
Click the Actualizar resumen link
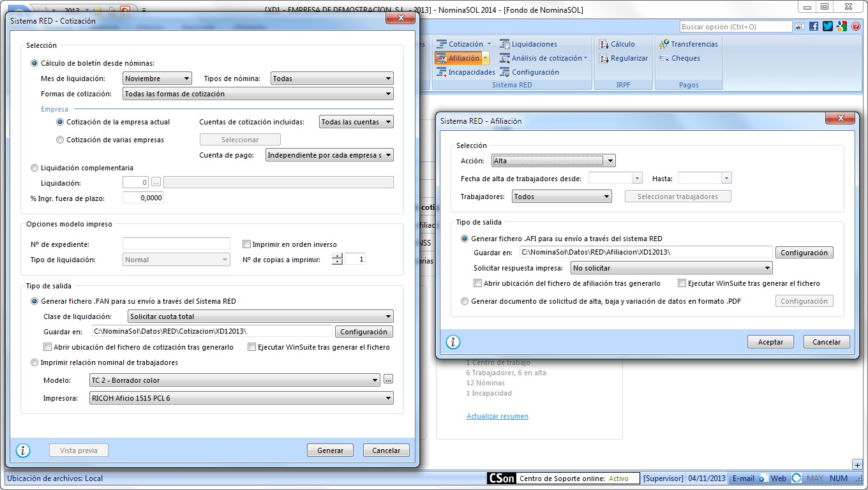(x=497, y=416)
